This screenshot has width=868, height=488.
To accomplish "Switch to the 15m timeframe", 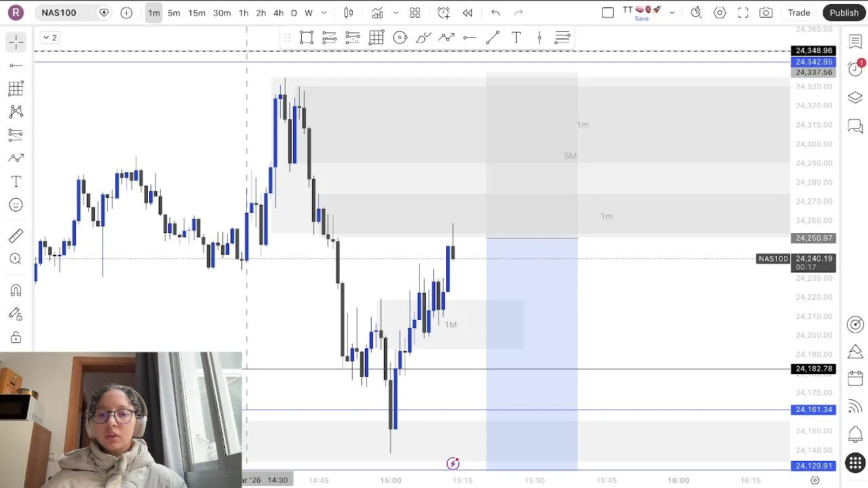I will click(x=197, y=13).
